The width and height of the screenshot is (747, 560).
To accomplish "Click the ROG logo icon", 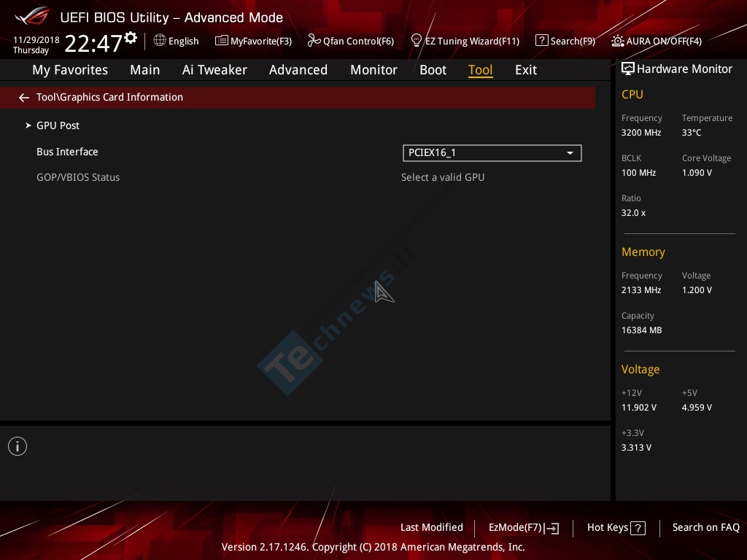I will pyautogui.click(x=32, y=16).
